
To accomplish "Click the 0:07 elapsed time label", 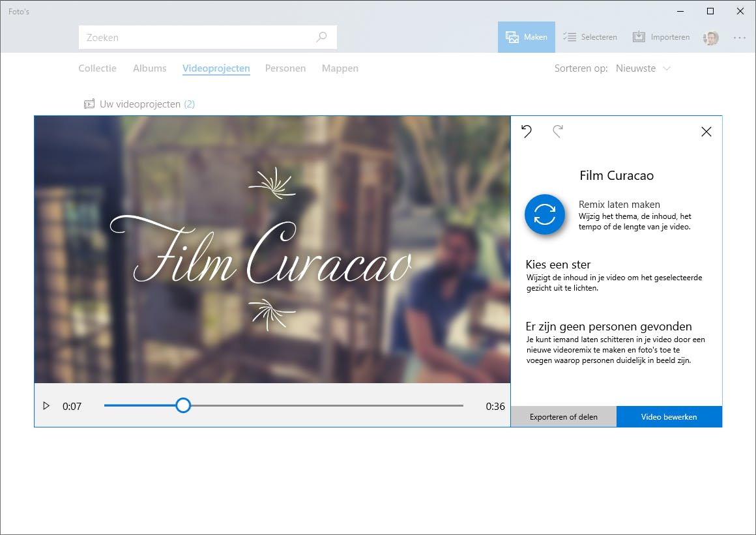I will 72,407.
